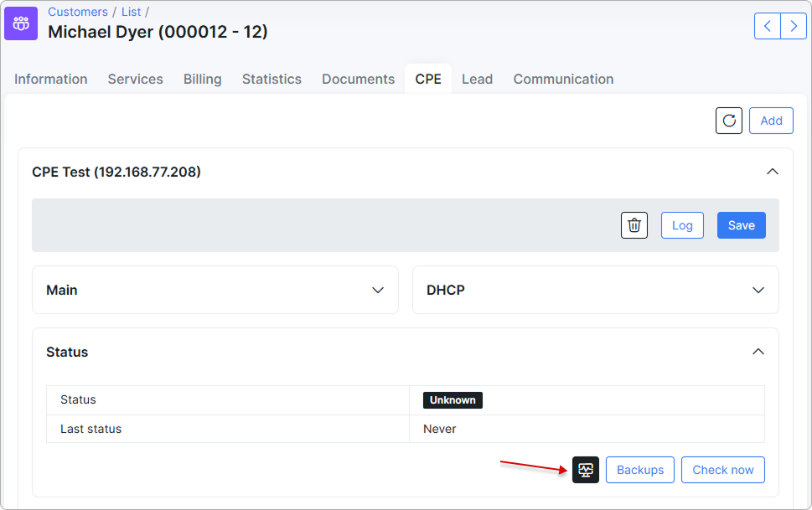Save the CPE settings
Image resolution: width=812 pixels, height=510 pixels.
click(x=741, y=225)
